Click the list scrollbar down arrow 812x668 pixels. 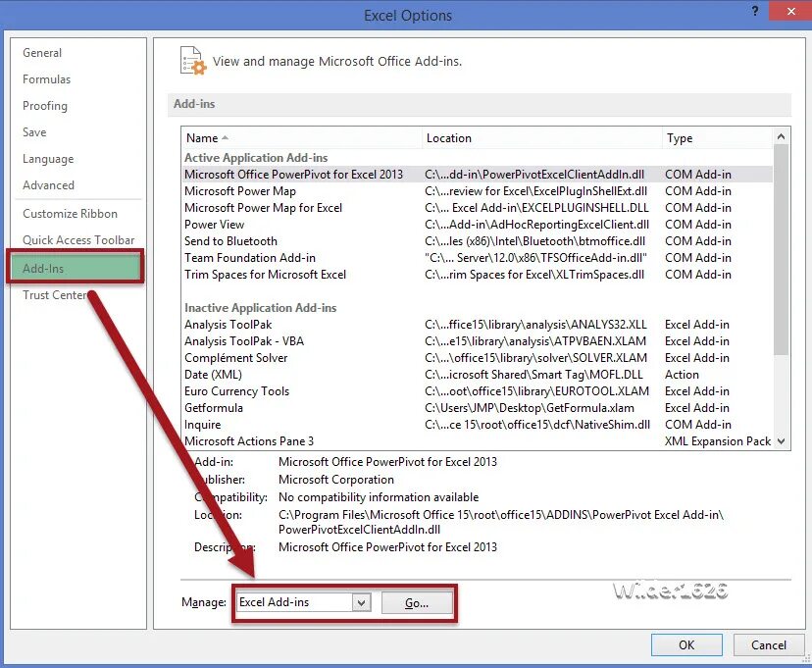pyautogui.click(x=781, y=441)
